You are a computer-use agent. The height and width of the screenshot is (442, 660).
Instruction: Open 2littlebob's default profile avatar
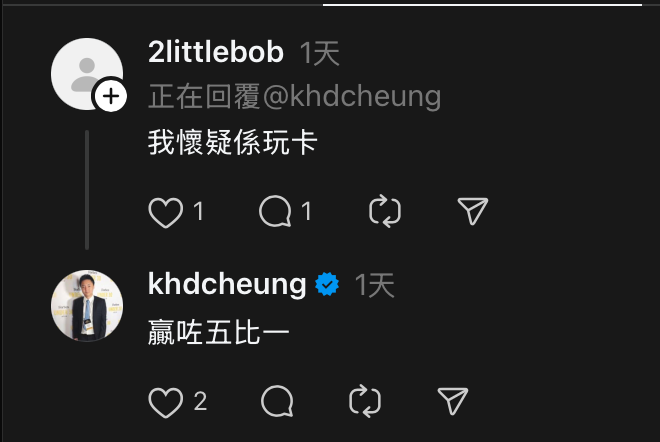(86, 74)
